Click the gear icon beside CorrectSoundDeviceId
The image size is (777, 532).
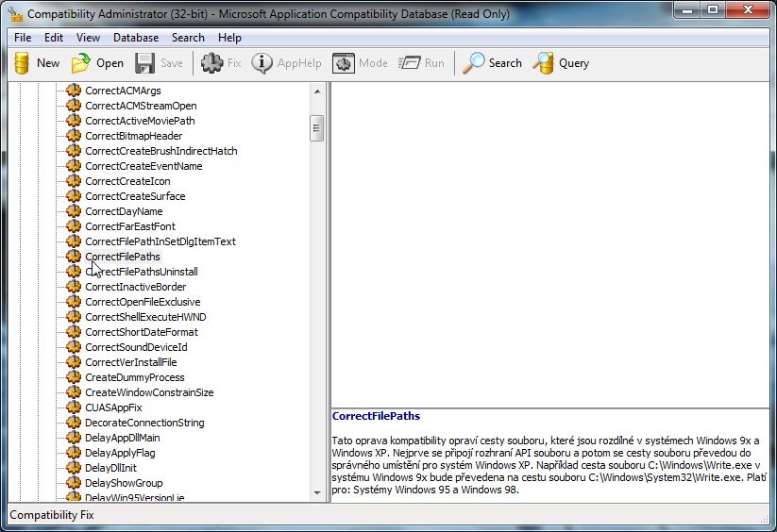pos(74,347)
